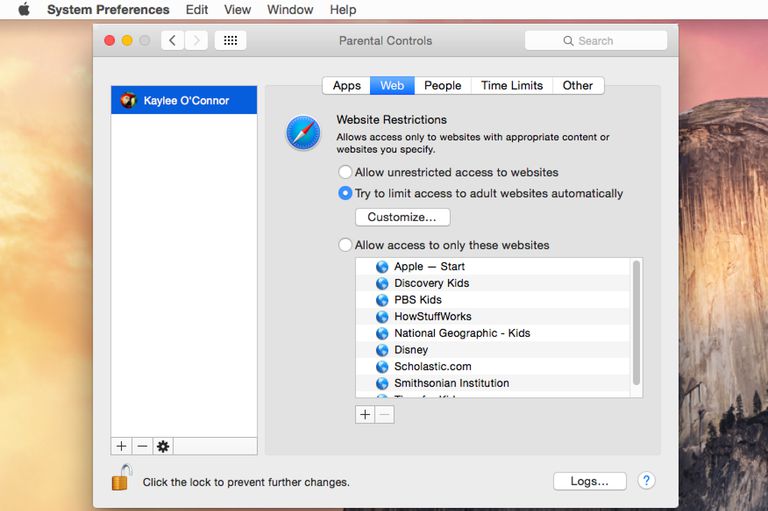
Task: Open the gear action menu
Action: pos(163,446)
